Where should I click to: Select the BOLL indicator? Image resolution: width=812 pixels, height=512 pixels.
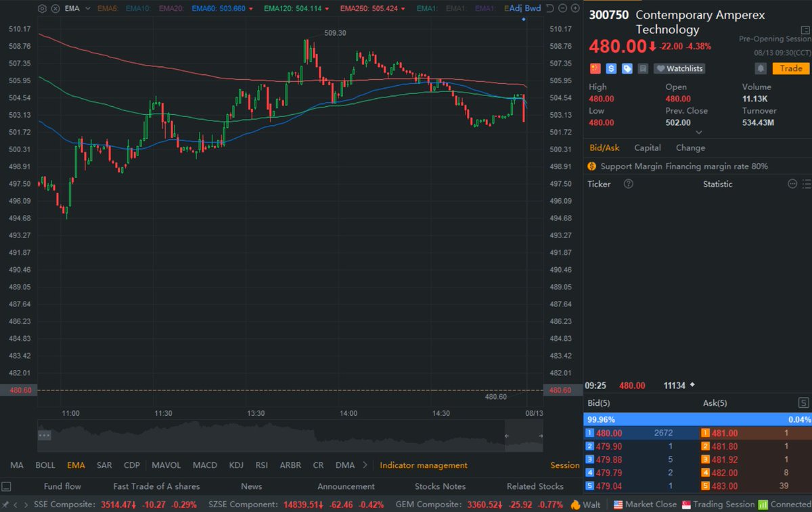click(x=45, y=465)
